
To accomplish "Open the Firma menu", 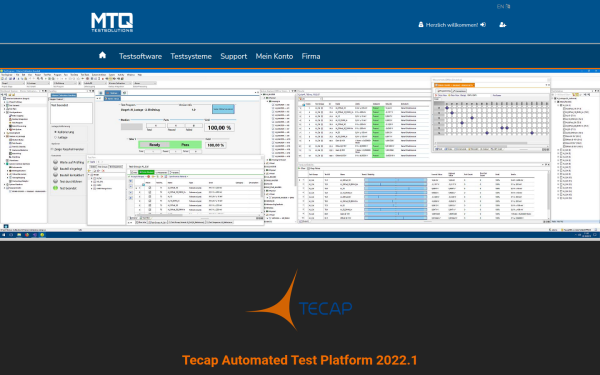I will click(311, 56).
